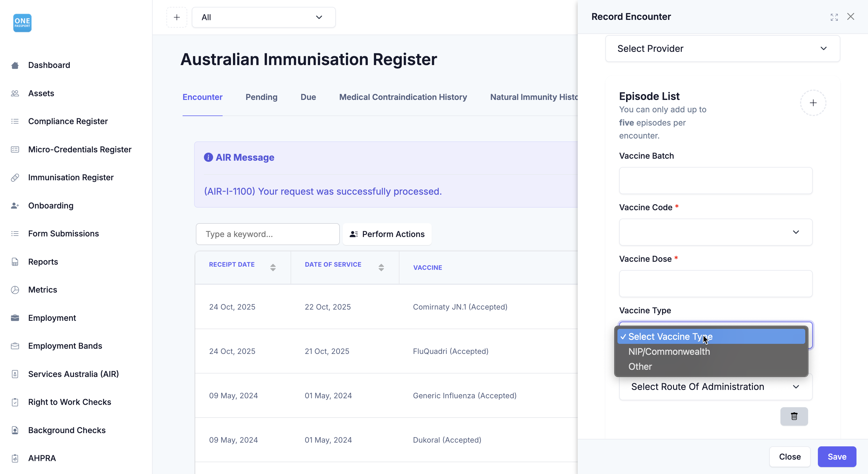Image resolution: width=868 pixels, height=474 pixels.
Task: Click the Metrics pie chart icon
Action: [15, 290]
